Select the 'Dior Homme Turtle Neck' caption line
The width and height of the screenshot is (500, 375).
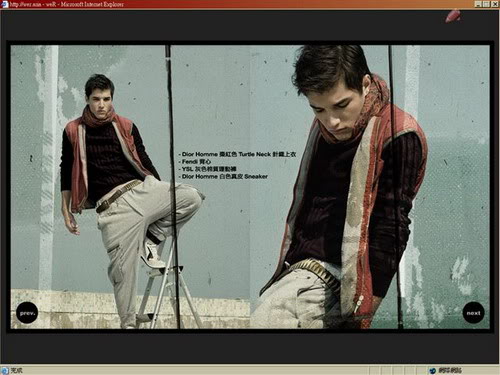pyautogui.click(x=237, y=154)
